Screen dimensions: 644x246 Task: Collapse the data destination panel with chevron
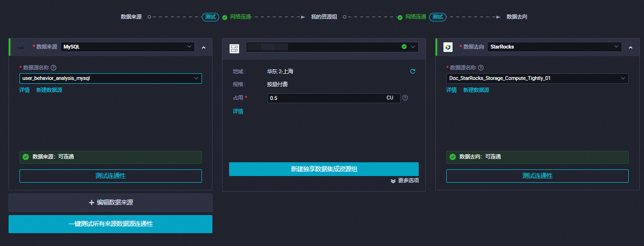630,47
